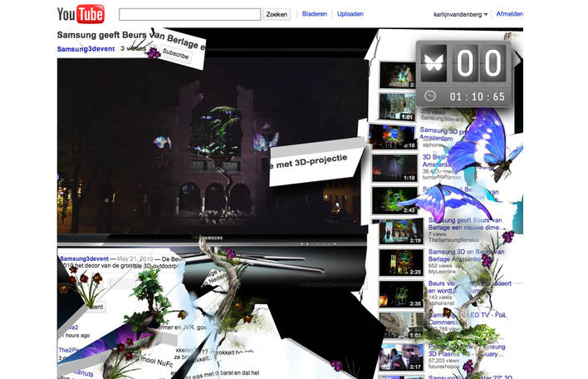
Task: Open the related video thumbnail lasting 2:25
Action: pyautogui.click(x=401, y=263)
